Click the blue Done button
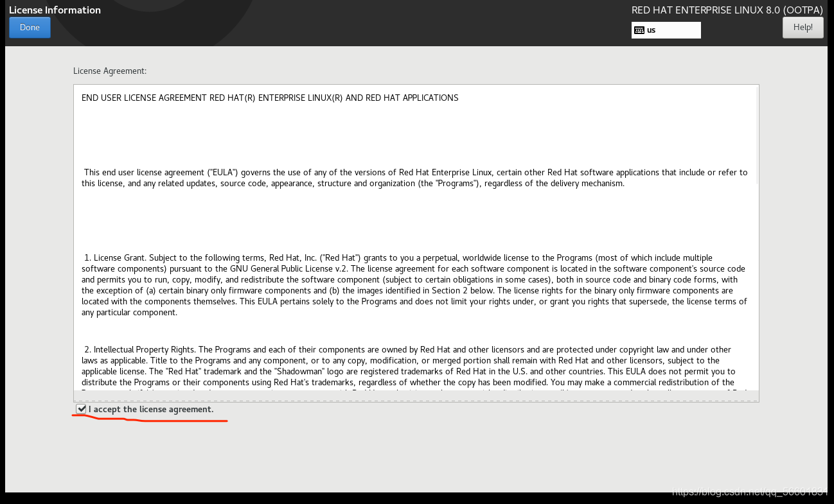 30,28
